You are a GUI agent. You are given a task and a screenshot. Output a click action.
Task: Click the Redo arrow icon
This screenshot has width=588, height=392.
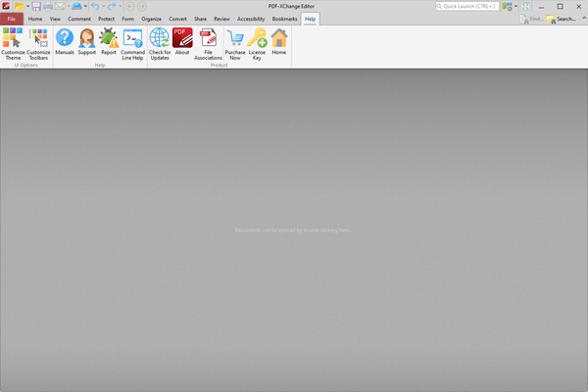tap(112, 6)
